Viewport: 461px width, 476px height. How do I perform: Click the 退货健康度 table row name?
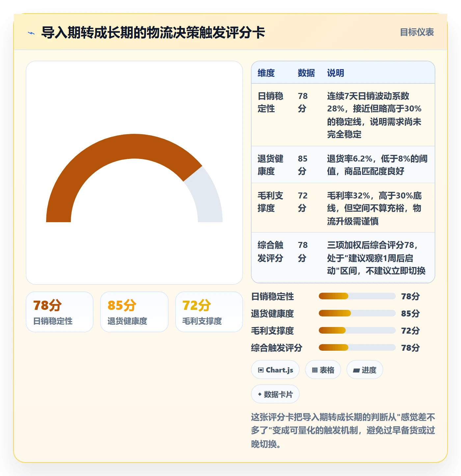point(270,165)
